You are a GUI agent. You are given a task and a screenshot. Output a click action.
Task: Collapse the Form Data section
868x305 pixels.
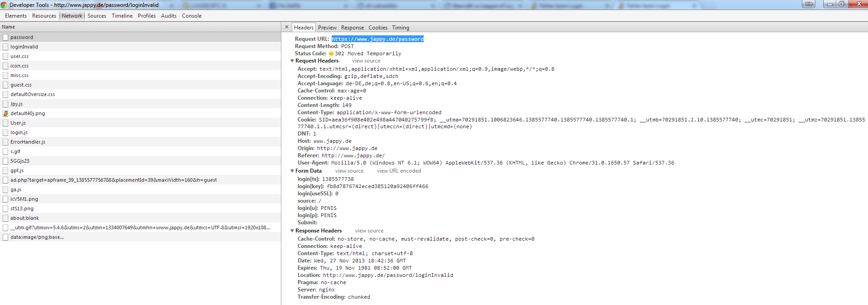(292, 171)
